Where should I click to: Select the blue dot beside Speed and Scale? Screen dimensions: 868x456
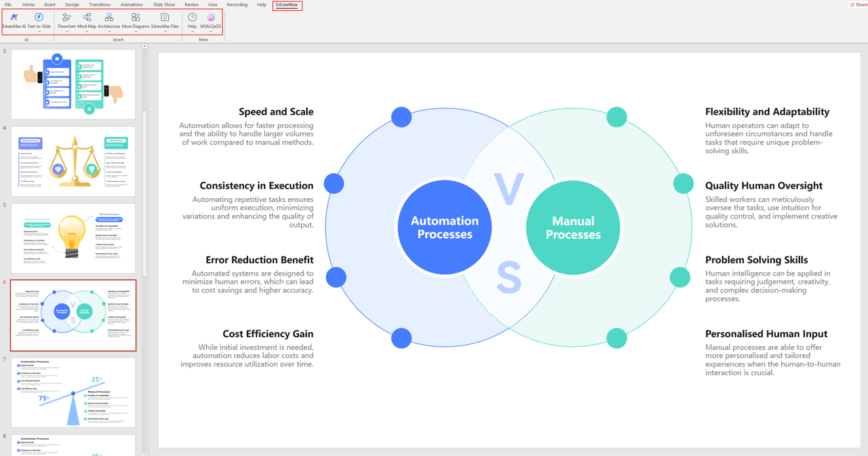401,117
